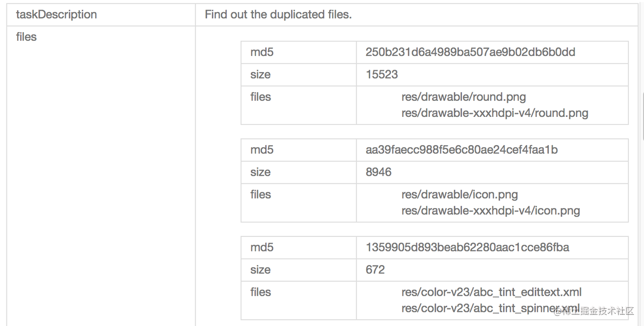Click the files label in third table
The image size is (644, 326).
coord(261,292)
